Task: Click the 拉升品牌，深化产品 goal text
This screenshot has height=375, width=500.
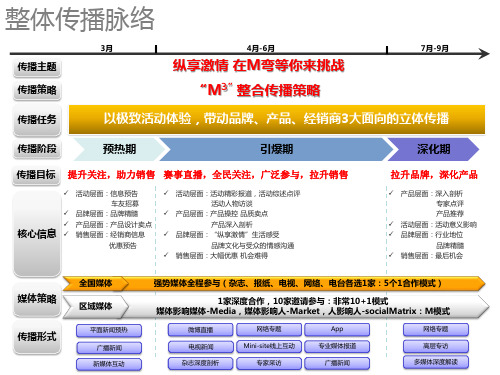Action: coord(434,174)
